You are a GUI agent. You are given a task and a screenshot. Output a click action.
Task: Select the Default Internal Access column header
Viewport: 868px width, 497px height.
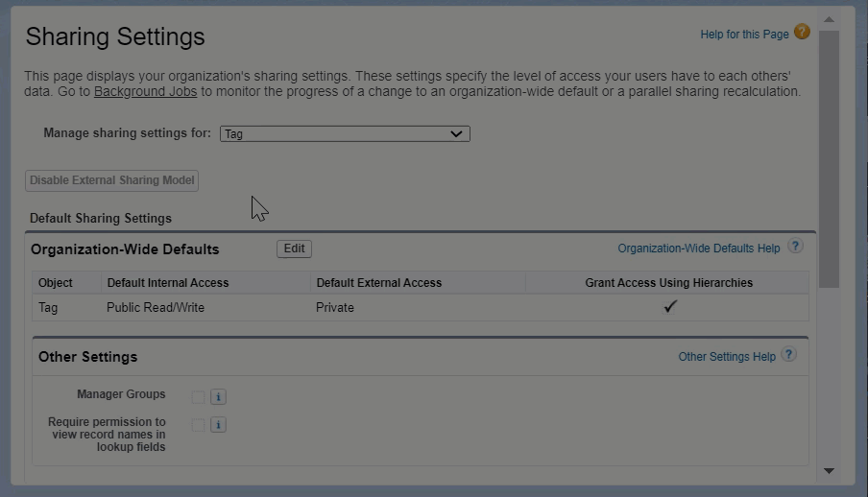click(168, 283)
